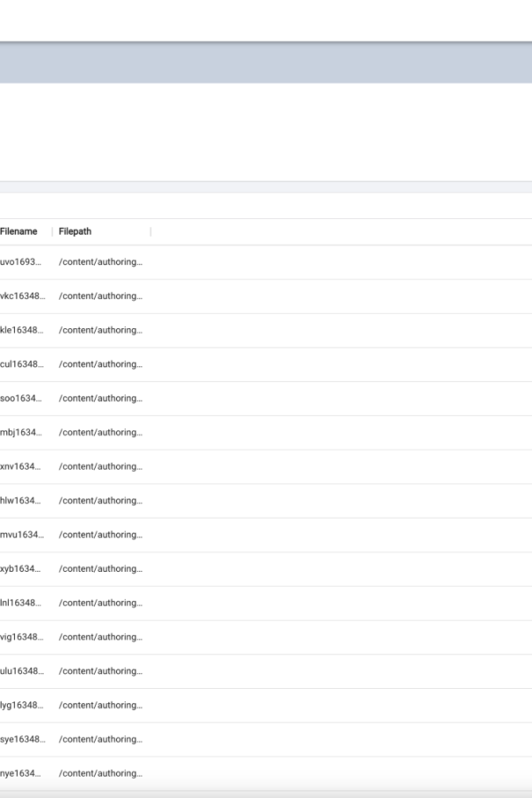Select the xyb1634 filename entry
This screenshot has height=798, width=532.
[x=20, y=569]
